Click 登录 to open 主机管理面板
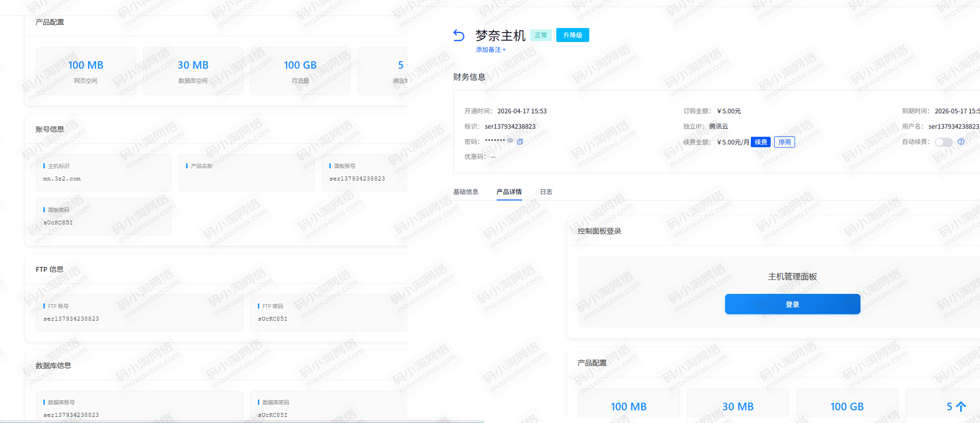The image size is (980, 423). (x=792, y=304)
